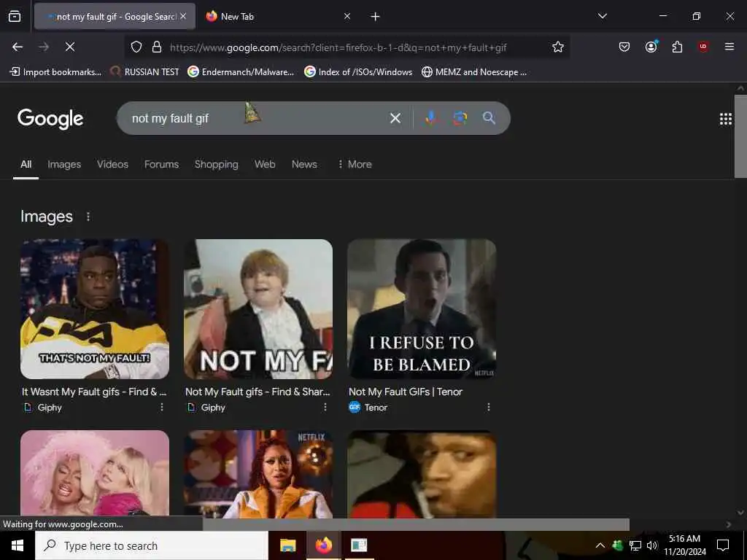Go back to the previous page

click(18, 47)
